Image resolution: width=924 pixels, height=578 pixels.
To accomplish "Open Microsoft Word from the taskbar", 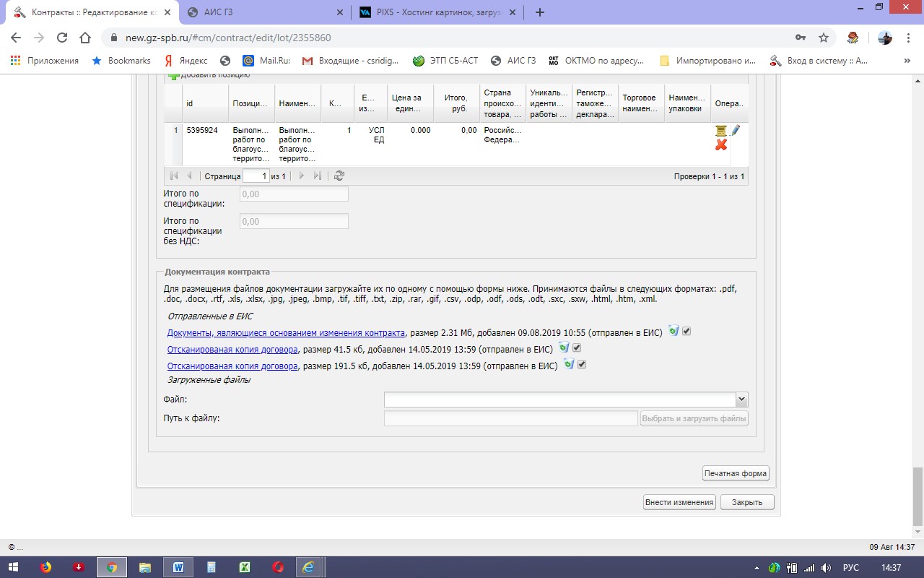I will pyautogui.click(x=178, y=568).
